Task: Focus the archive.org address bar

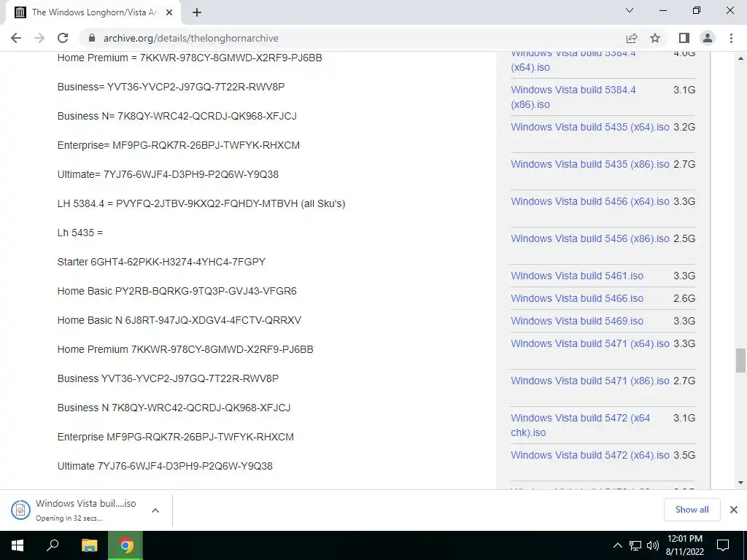Action: [352, 38]
